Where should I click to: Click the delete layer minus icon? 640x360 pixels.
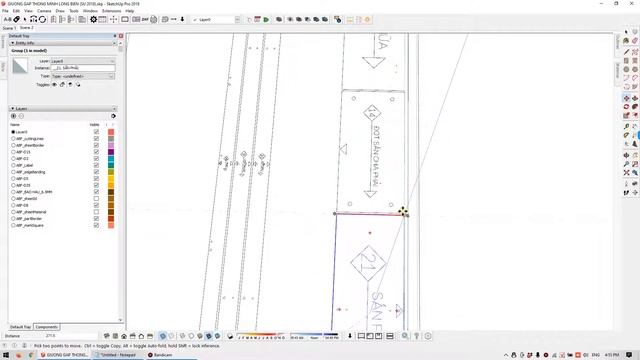pos(21,116)
